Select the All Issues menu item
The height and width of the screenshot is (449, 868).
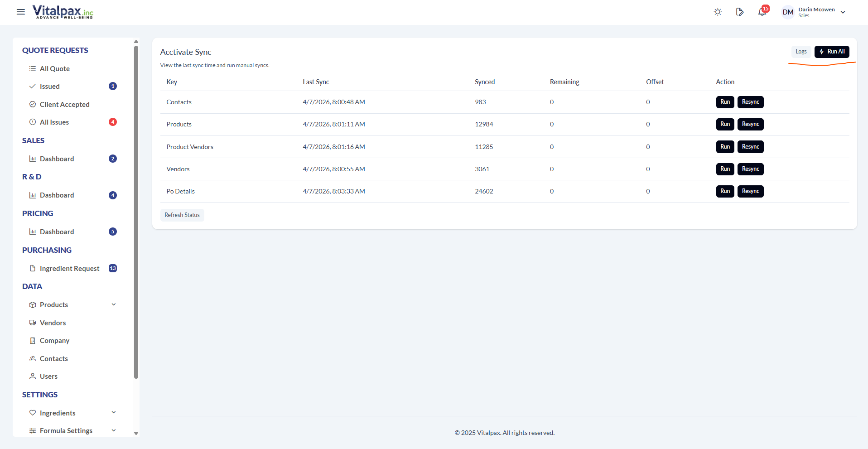point(55,122)
